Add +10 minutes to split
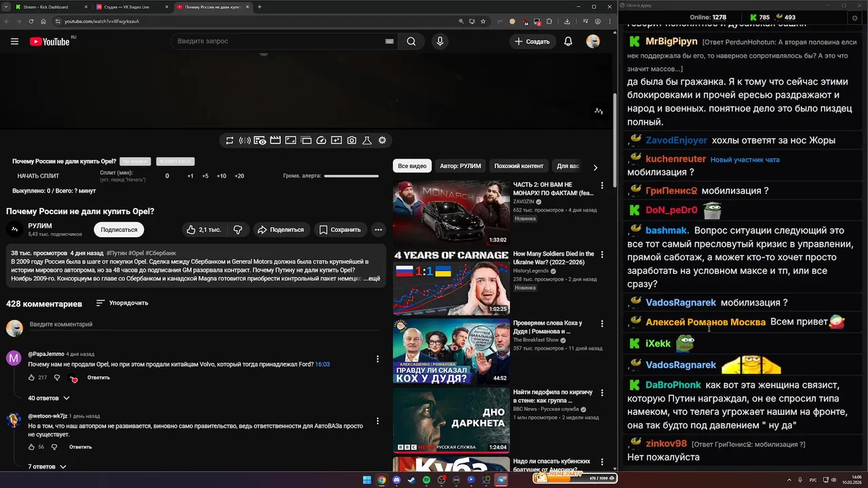This screenshot has height=488, width=868. click(221, 176)
